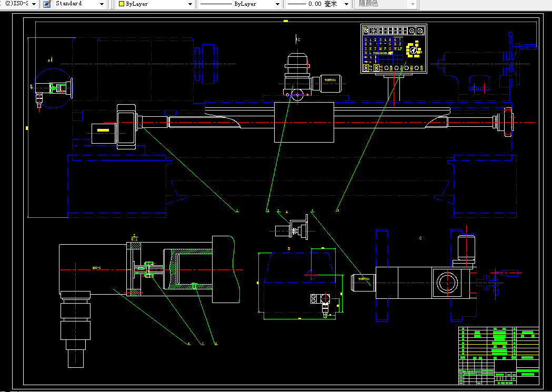
Task: Click the title block table in the drawing
Action: pos(498,355)
